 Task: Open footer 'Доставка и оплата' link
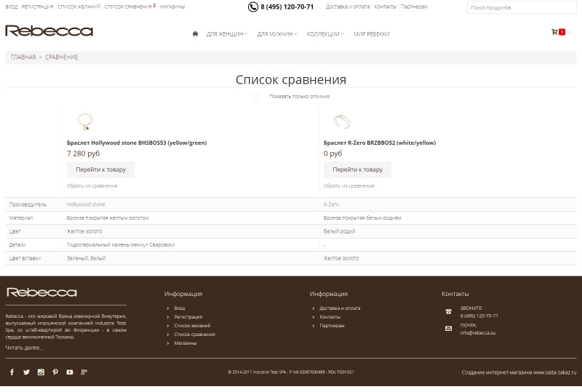click(x=340, y=308)
